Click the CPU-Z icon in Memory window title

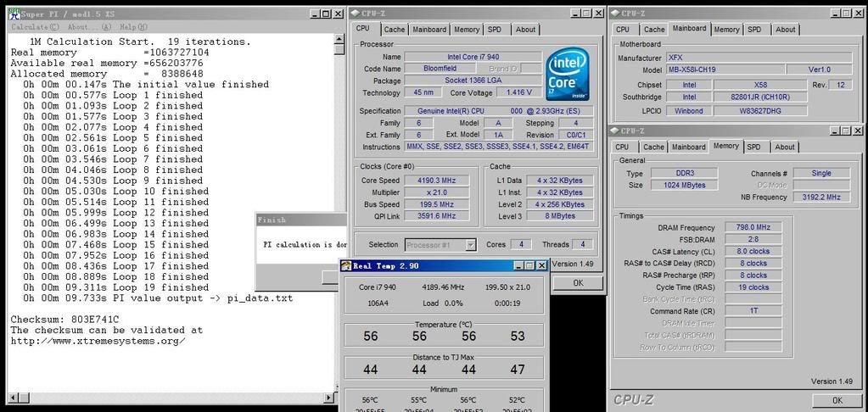click(615, 131)
